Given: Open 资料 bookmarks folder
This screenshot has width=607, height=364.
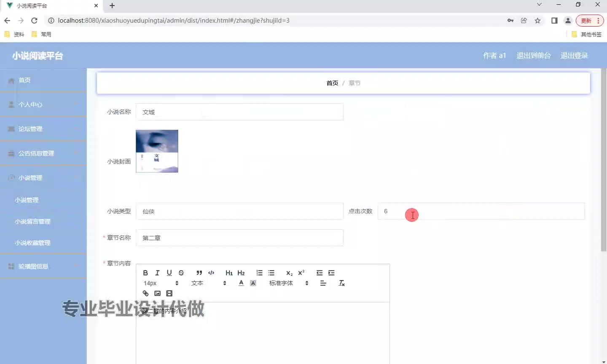Looking at the screenshot, I should pyautogui.click(x=14, y=35).
